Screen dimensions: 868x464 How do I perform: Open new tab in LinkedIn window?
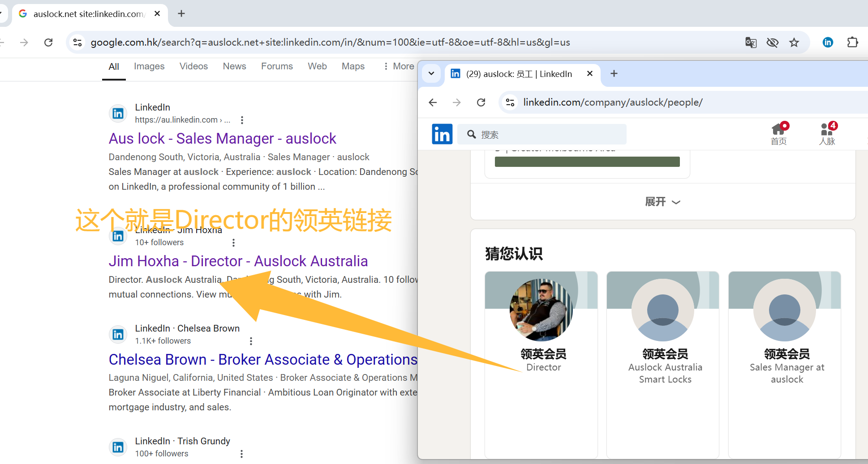614,73
